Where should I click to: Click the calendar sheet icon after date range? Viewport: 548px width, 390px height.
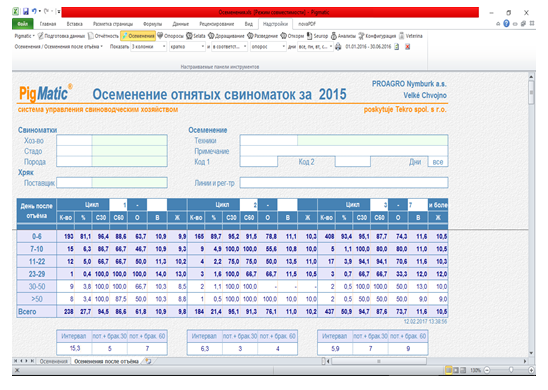point(397,46)
